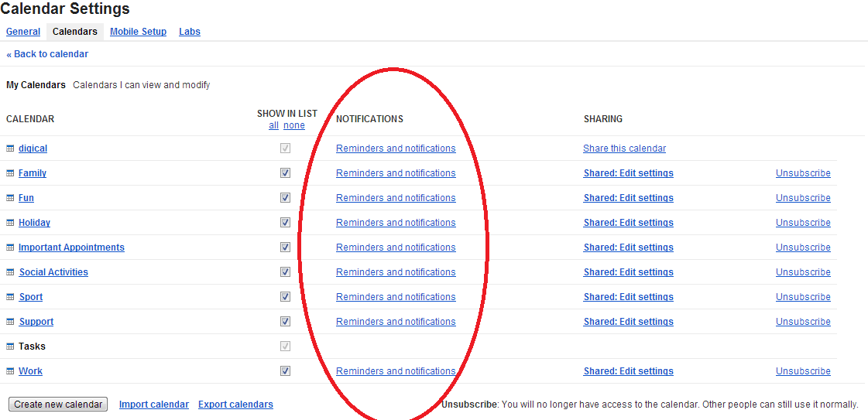
Task: Open the Mobile Setup tab
Action: coord(138,32)
